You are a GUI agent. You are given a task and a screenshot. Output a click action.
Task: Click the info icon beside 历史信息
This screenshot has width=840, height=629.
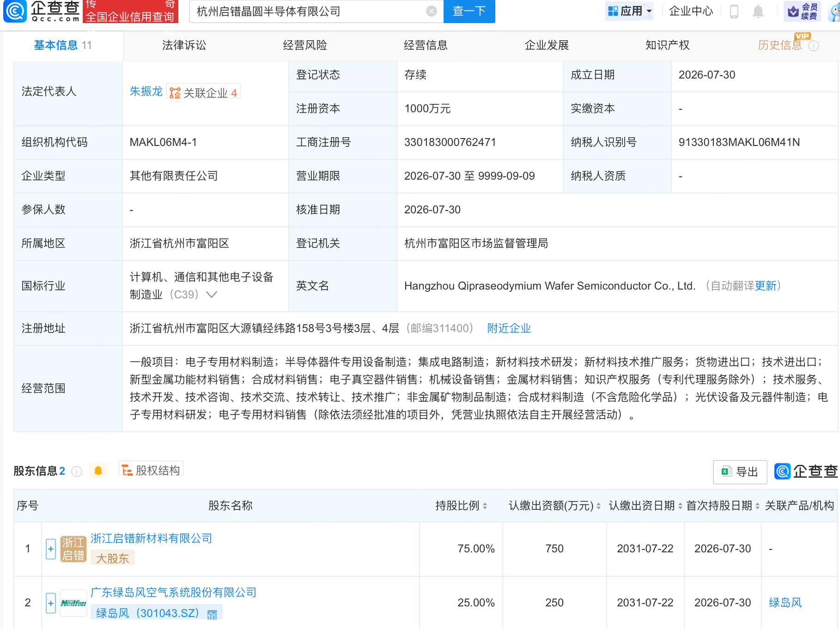(814, 46)
